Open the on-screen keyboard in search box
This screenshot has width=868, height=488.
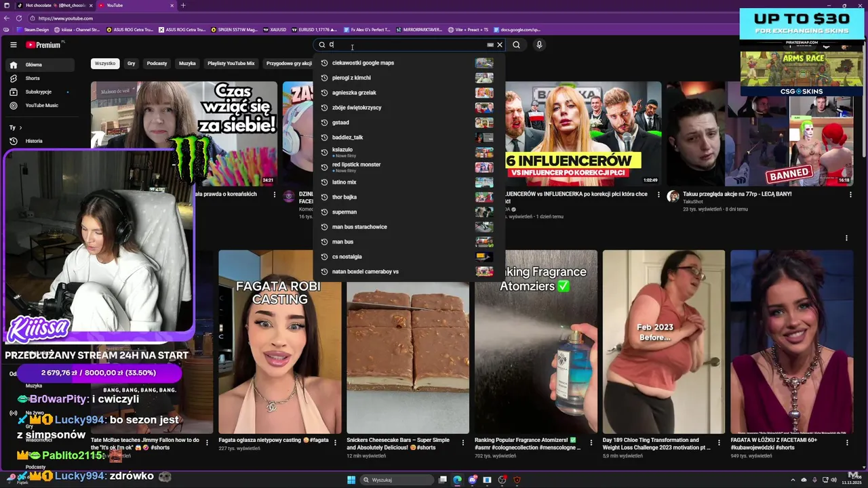tap(490, 45)
